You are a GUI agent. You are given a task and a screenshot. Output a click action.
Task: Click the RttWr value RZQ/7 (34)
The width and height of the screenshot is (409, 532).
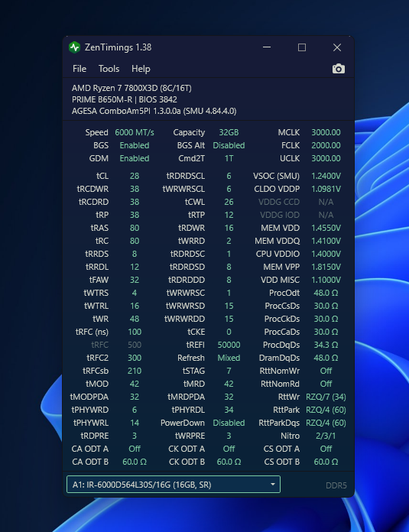point(326,397)
